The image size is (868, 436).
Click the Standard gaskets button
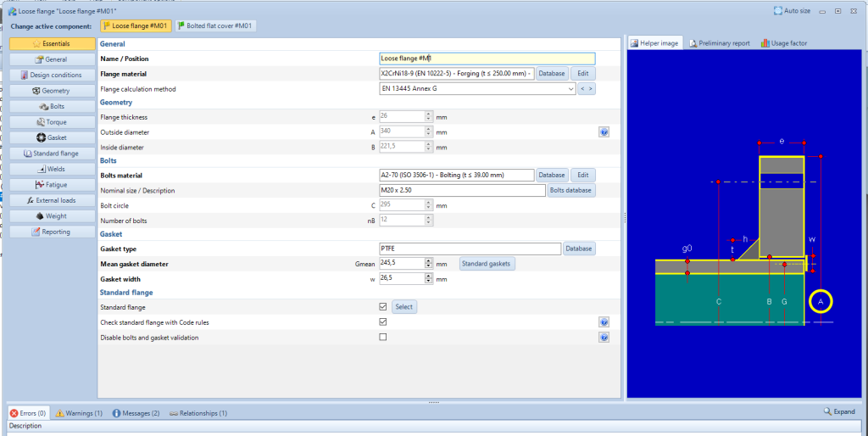pos(487,264)
